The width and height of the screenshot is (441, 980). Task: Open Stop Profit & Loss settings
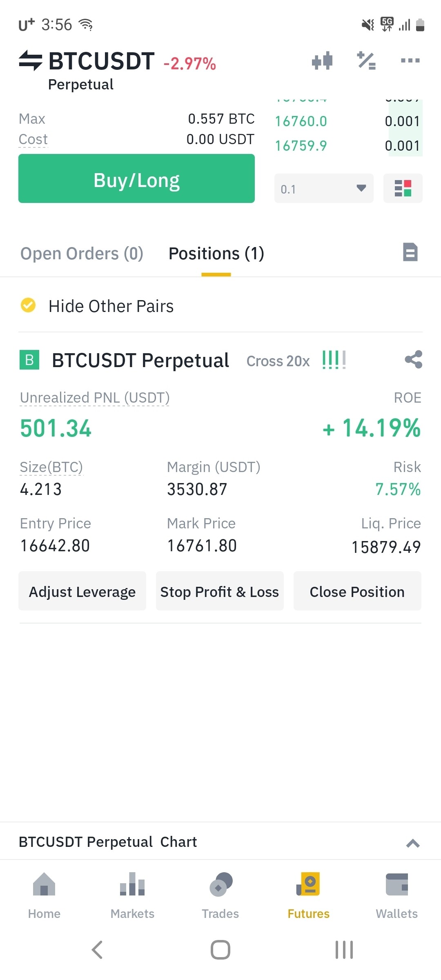220,591
